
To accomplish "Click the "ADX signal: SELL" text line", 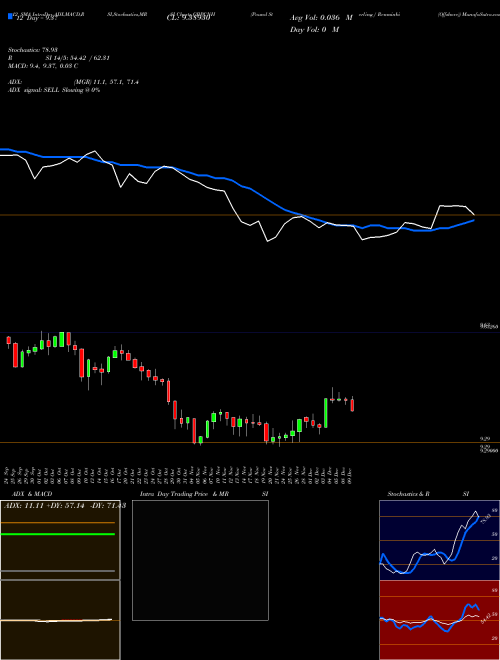I will click(x=54, y=90).
